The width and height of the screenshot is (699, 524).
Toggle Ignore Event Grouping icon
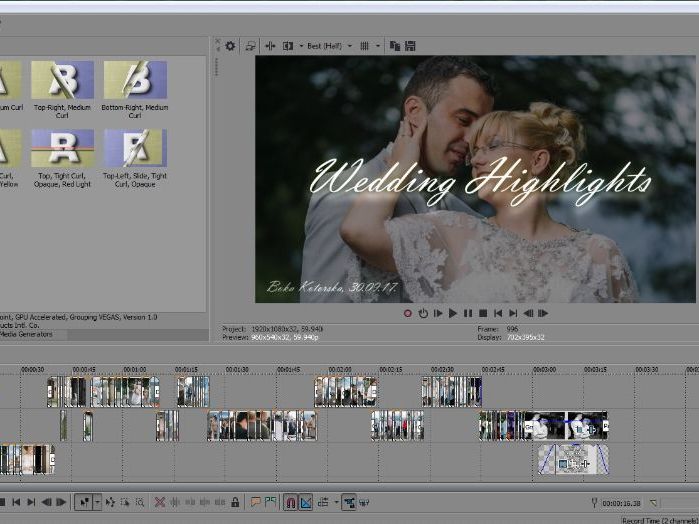[x=364, y=503]
